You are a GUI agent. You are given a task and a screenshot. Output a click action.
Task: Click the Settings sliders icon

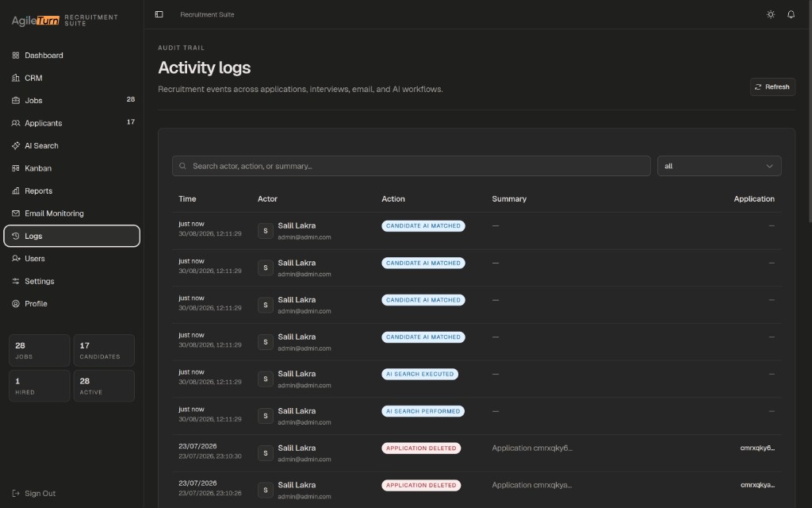tap(16, 281)
